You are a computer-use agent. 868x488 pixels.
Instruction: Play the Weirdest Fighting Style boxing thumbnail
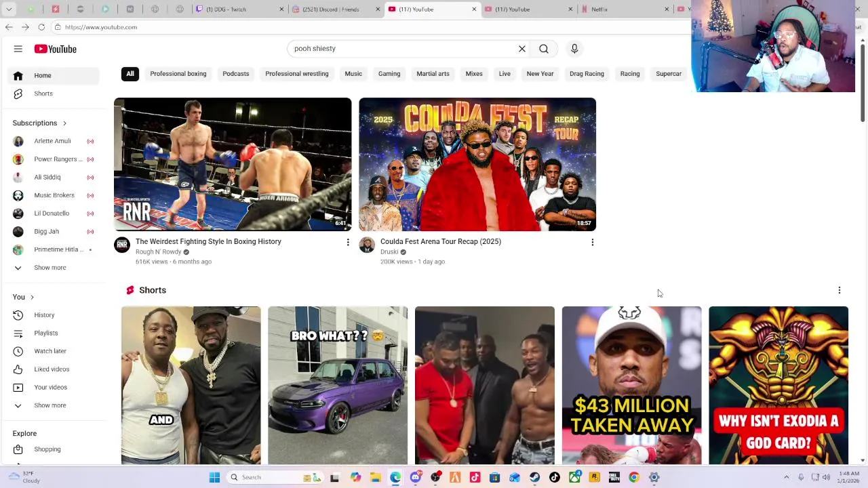[233, 164]
